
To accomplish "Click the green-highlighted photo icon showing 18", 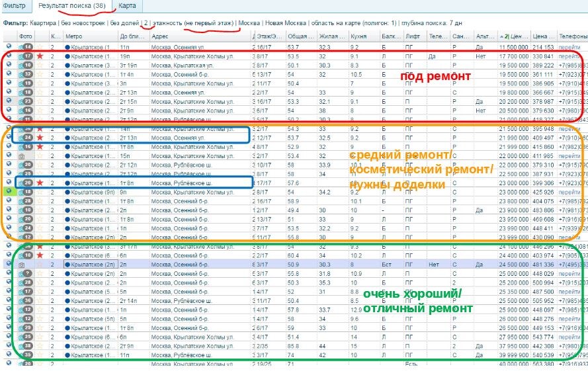I will (x=26, y=191).
